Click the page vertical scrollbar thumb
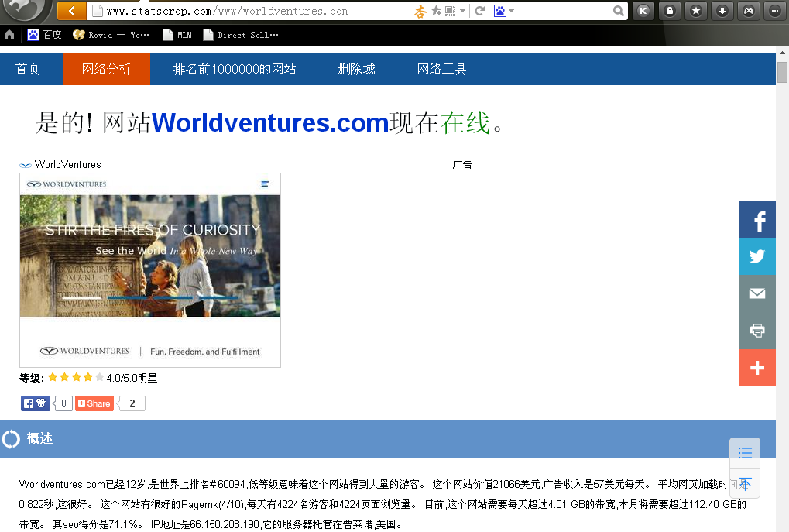 (782, 73)
